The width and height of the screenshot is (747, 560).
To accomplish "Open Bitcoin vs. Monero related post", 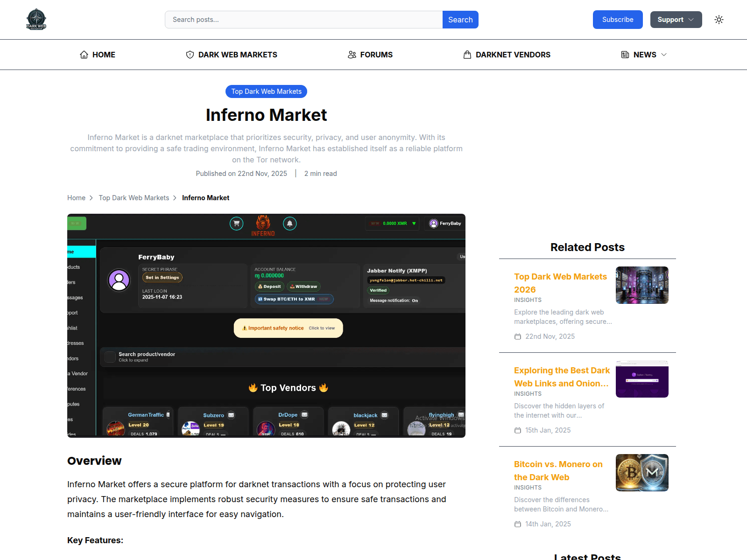I will (x=558, y=470).
